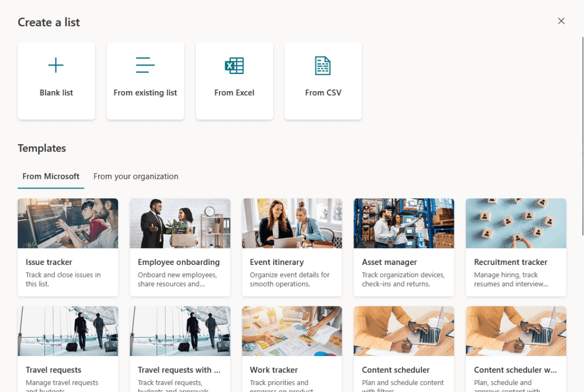
Task: Open the Content scheduler w... template image
Action: click(x=516, y=331)
